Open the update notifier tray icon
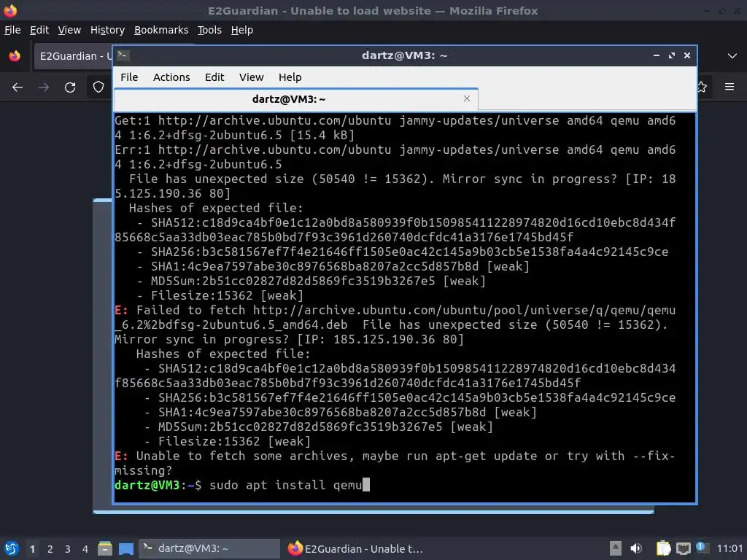Viewport: 747px width, 560px height. (702, 548)
